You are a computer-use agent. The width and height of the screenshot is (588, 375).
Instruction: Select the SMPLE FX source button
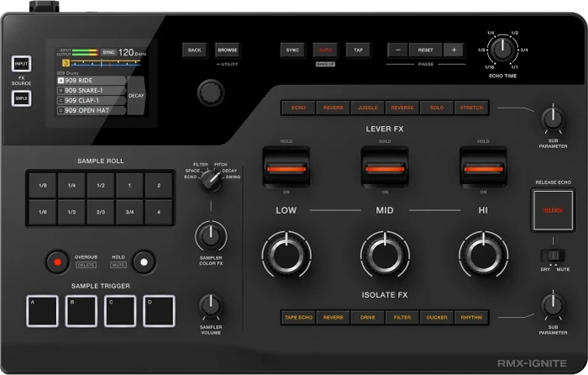point(21,98)
